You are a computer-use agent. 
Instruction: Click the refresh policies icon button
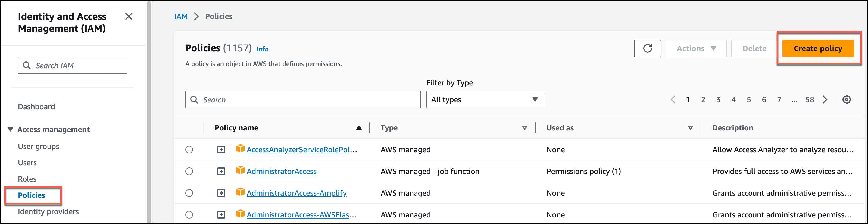point(647,48)
